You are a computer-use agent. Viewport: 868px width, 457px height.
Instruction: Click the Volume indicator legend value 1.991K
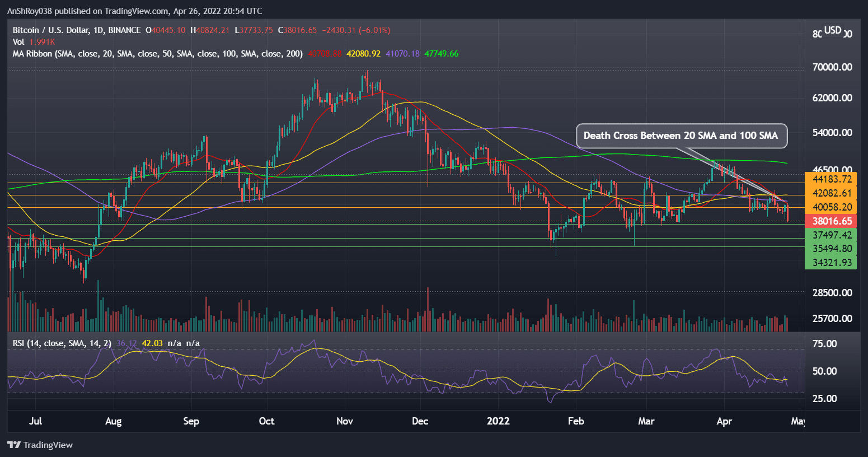pos(42,41)
